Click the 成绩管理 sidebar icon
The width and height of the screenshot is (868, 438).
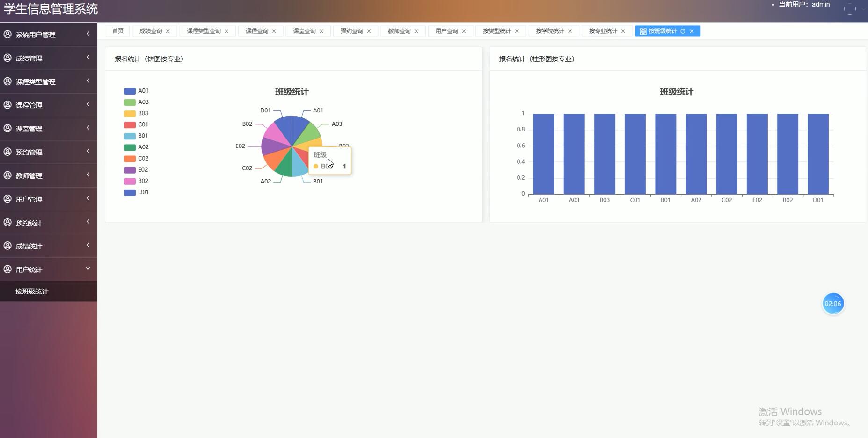[x=7, y=58]
